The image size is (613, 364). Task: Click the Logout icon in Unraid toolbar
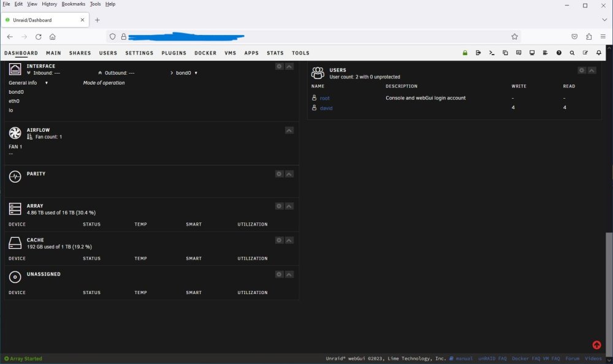tap(478, 53)
